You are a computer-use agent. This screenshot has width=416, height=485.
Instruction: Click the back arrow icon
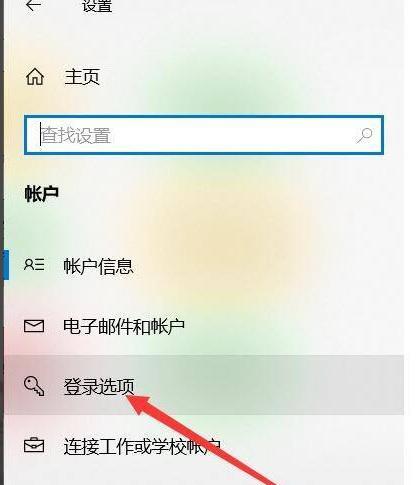33,5
